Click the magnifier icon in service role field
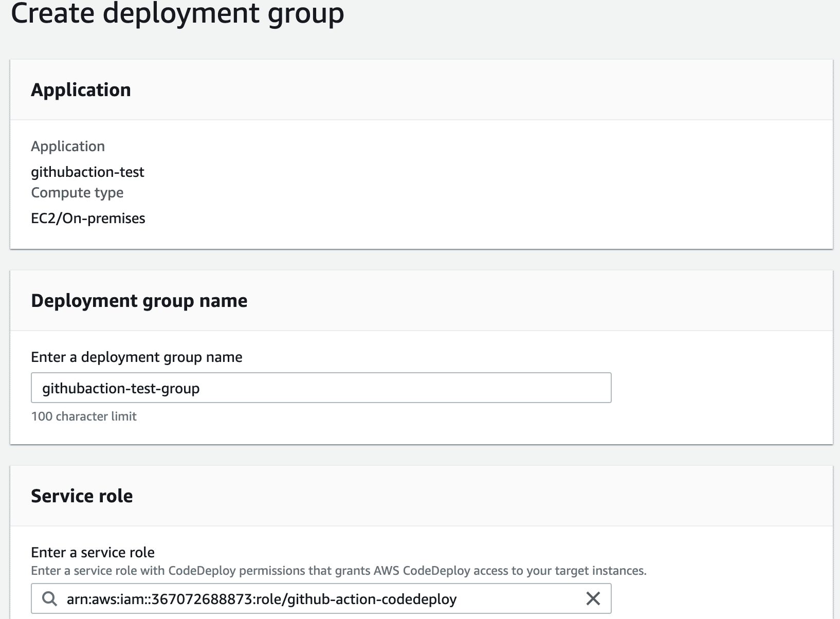Screen dimensions: 840x619 pyautogui.click(x=50, y=598)
